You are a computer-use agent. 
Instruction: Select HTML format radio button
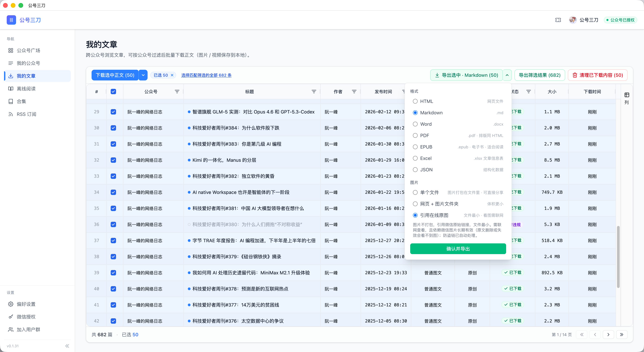coord(415,101)
